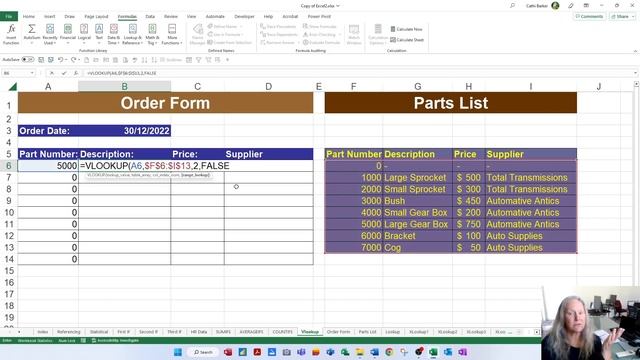Click inside the formula bar
This screenshot has height=360, width=640.
[358, 73]
